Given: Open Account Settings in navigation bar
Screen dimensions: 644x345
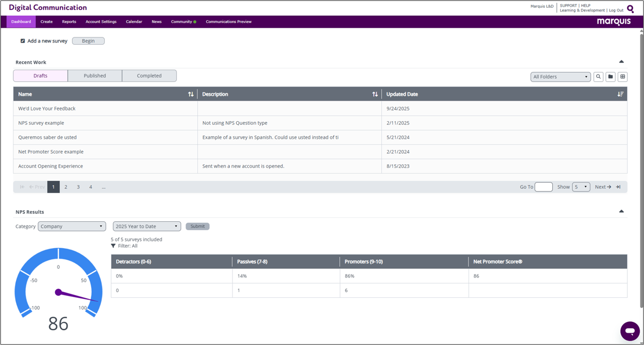Looking at the screenshot, I should [101, 22].
